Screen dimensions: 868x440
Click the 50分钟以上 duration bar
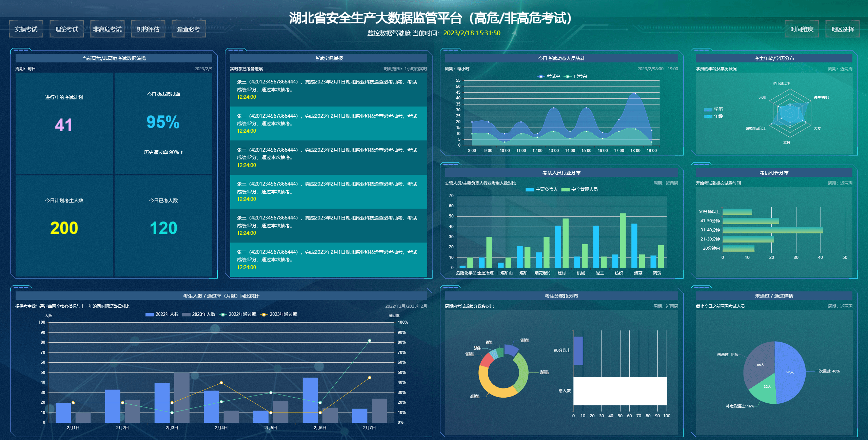click(737, 212)
